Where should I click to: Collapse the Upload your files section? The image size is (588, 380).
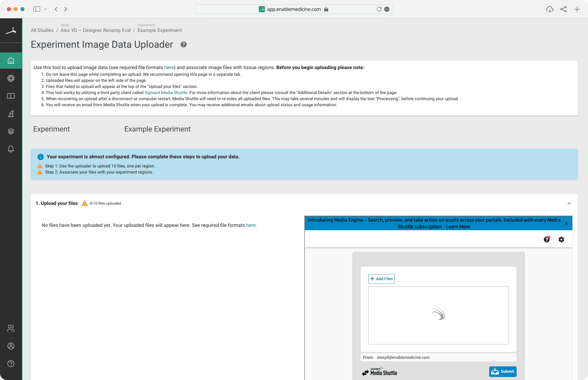pos(569,203)
